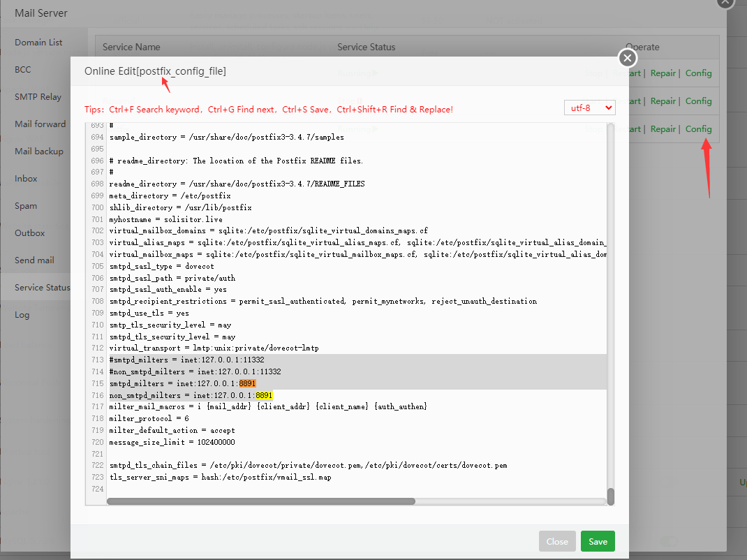Click Config link in first service row

click(698, 73)
